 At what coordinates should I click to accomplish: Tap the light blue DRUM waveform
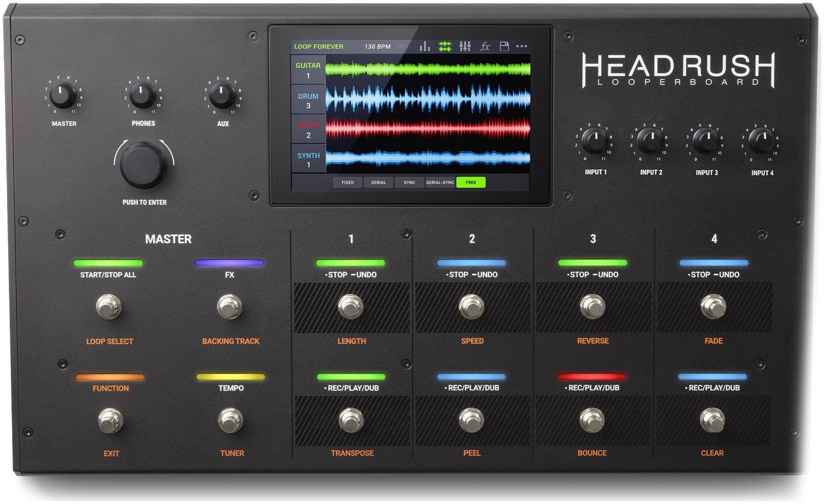coord(428,99)
